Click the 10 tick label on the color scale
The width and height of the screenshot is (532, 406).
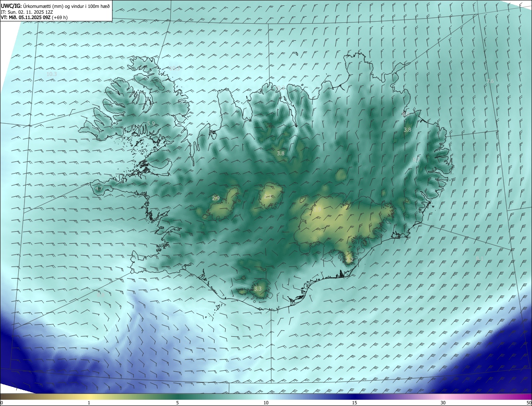(x=266, y=403)
